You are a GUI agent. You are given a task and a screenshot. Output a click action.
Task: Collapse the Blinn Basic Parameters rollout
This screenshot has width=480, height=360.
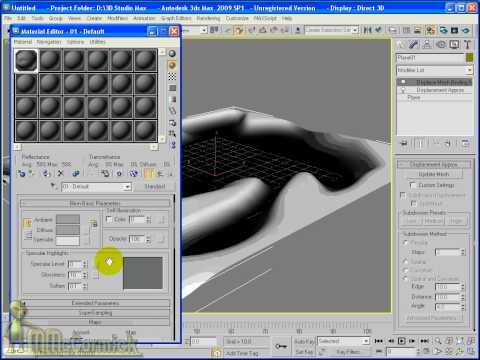click(95, 203)
